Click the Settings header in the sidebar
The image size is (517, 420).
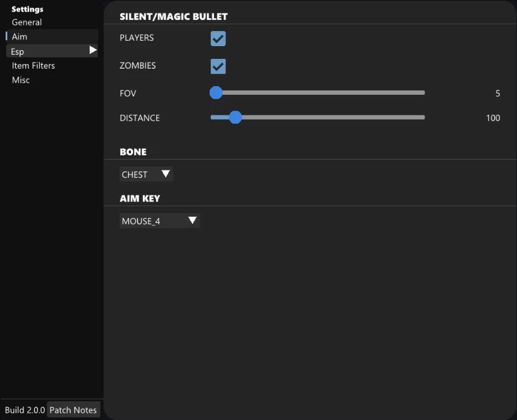[x=27, y=9]
